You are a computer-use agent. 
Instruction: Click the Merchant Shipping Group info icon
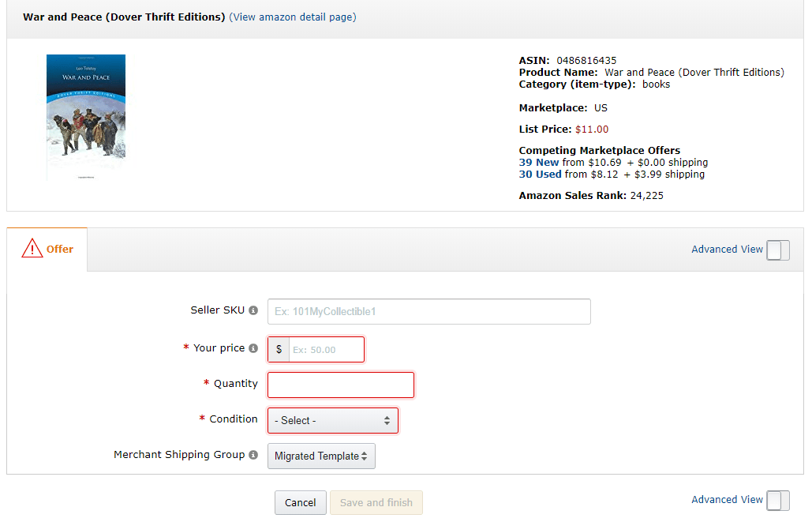253,455
